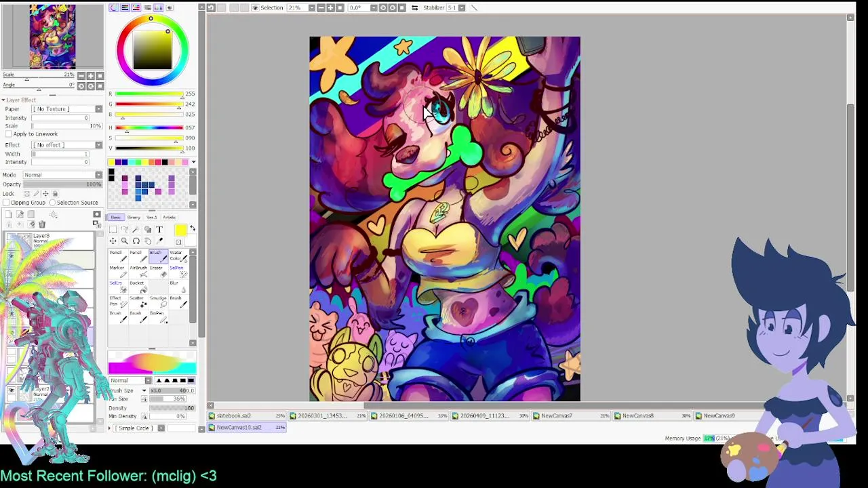Open the Paper texture dropdown

point(98,109)
